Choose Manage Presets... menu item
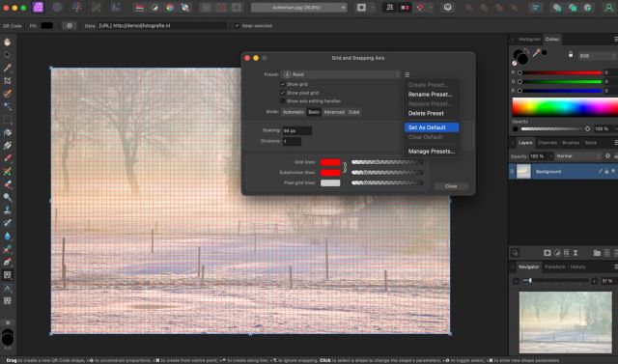 tap(432, 152)
